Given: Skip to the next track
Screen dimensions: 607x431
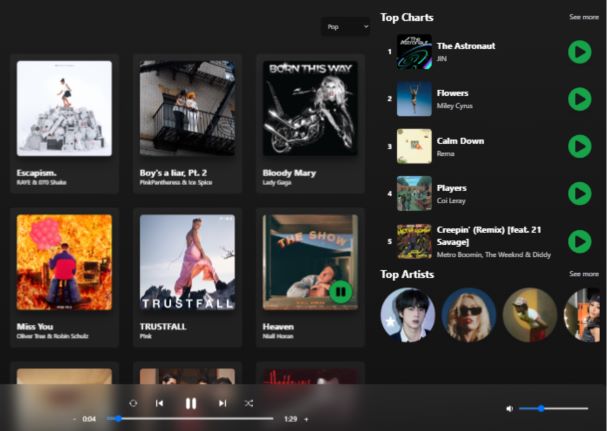Looking at the screenshot, I should click(x=222, y=403).
